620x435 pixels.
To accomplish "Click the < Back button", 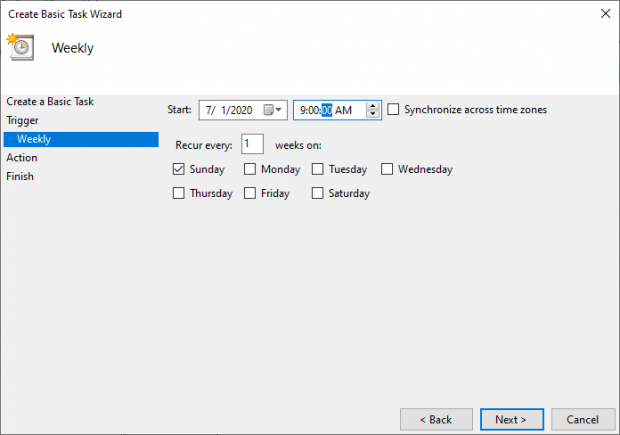I will click(436, 419).
